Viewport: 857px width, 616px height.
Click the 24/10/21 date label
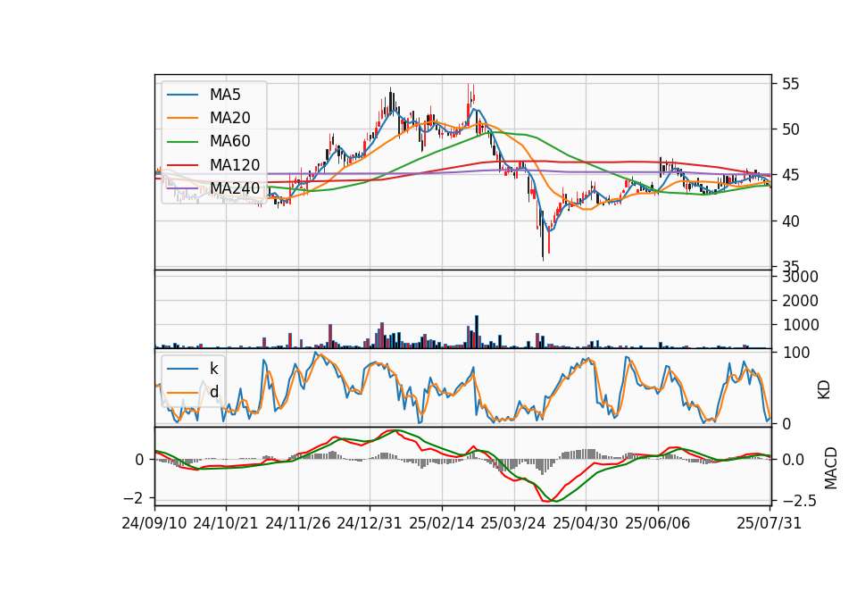(226, 523)
